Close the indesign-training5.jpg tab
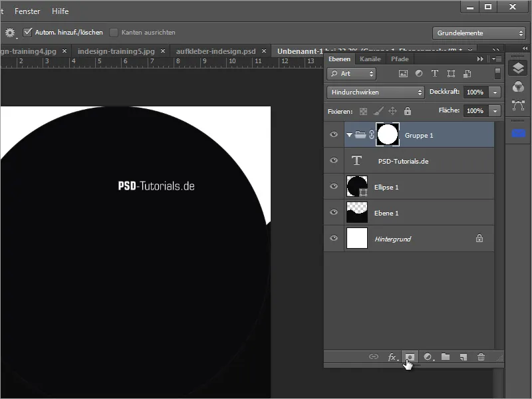Image resolution: width=532 pixels, height=399 pixels. coord(163,51)
